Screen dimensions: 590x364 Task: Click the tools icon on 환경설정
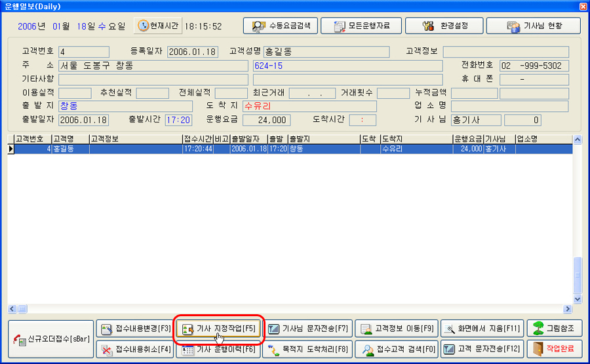coord(428,26)
